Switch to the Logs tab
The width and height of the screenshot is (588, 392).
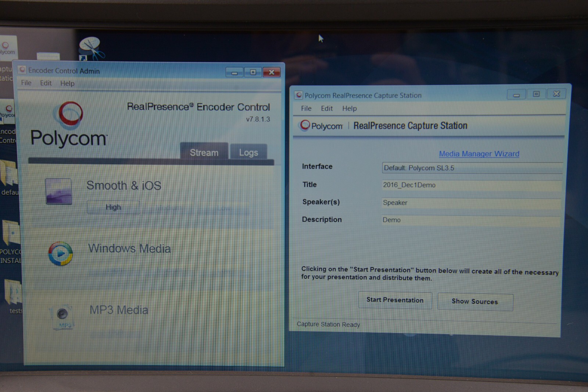coord(248,152)
